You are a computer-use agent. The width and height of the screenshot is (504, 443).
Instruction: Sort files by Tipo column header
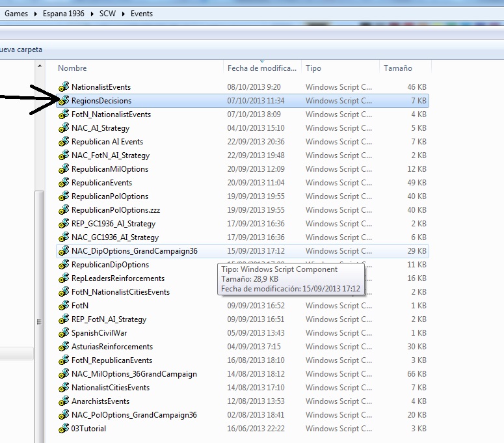pyautogui.click(x=313, y=68)
